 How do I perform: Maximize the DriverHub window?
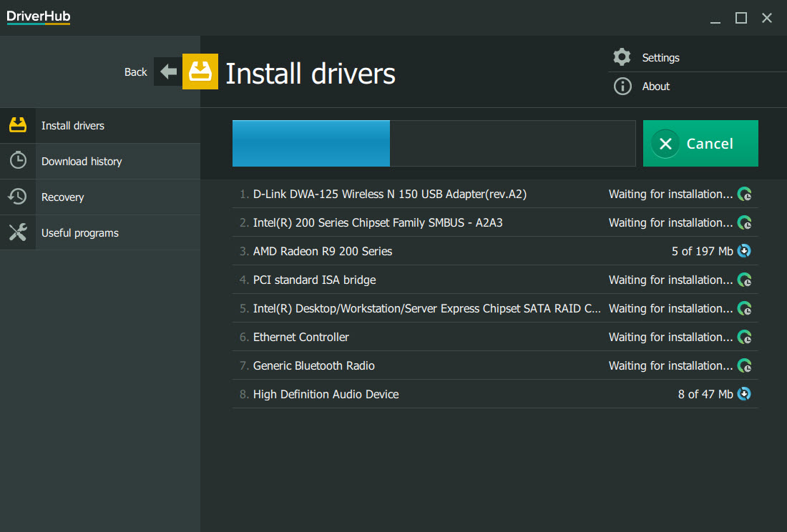point(740,18)
